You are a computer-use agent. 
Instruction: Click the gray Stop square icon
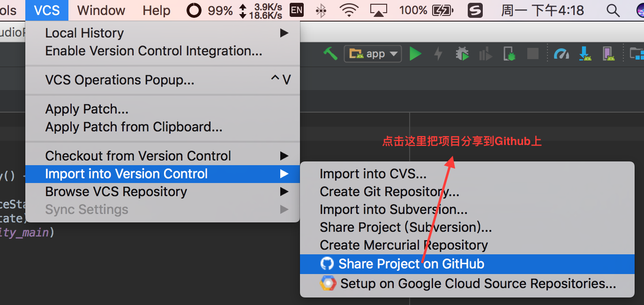click(x=533, y=54)
